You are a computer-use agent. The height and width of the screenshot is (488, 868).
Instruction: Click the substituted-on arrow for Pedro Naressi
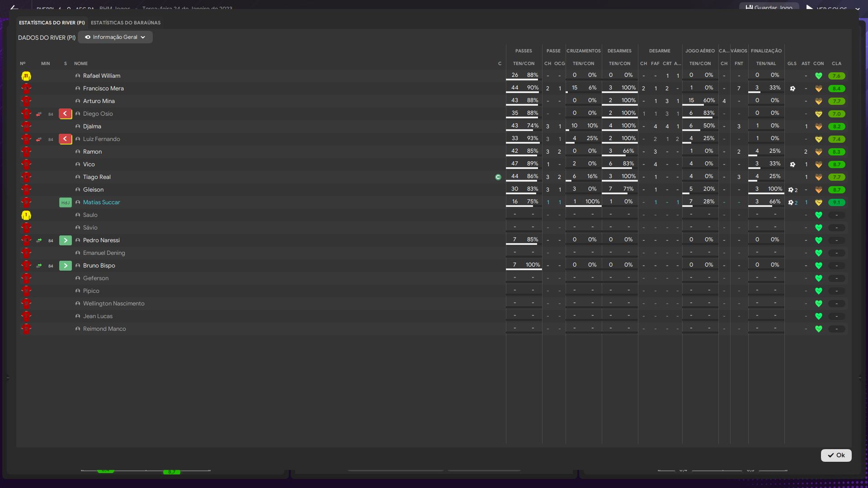pyautogui.click(x=66, y=240)
